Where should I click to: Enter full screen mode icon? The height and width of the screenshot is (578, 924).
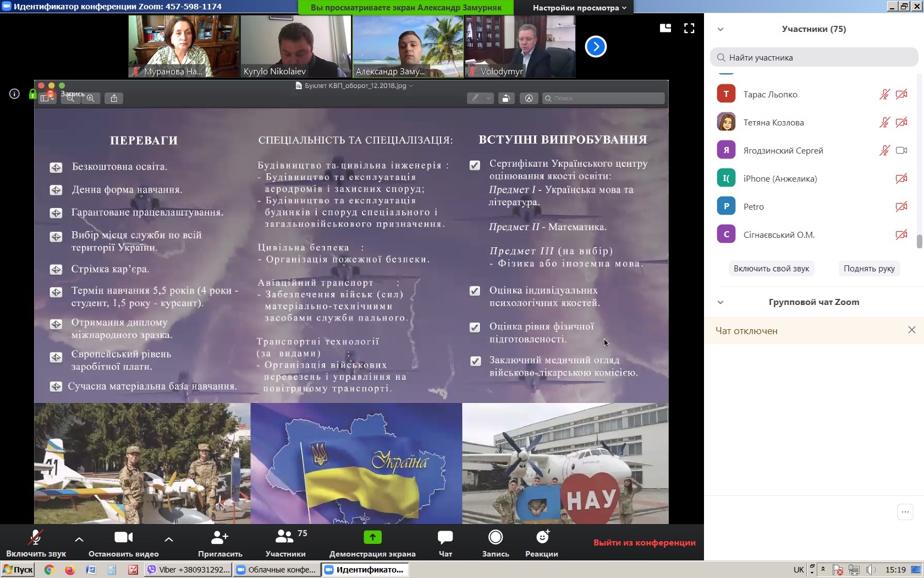(689, 29)
